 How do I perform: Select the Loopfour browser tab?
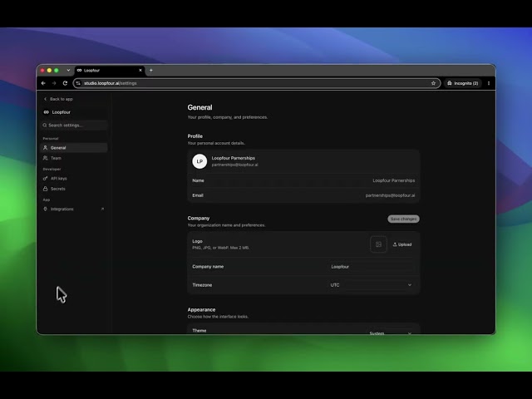coord(109,70)
